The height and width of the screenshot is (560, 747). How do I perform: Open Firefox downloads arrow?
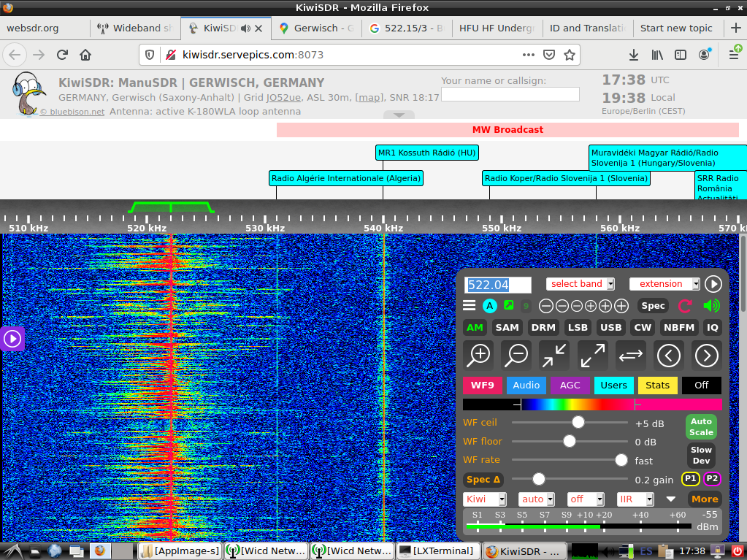coord(634,55)
